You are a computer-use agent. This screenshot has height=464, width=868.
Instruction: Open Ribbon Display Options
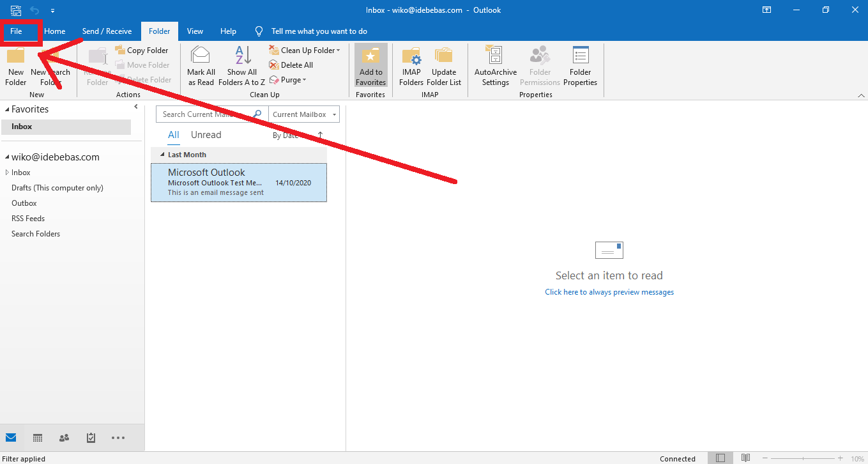click(766, 10)
